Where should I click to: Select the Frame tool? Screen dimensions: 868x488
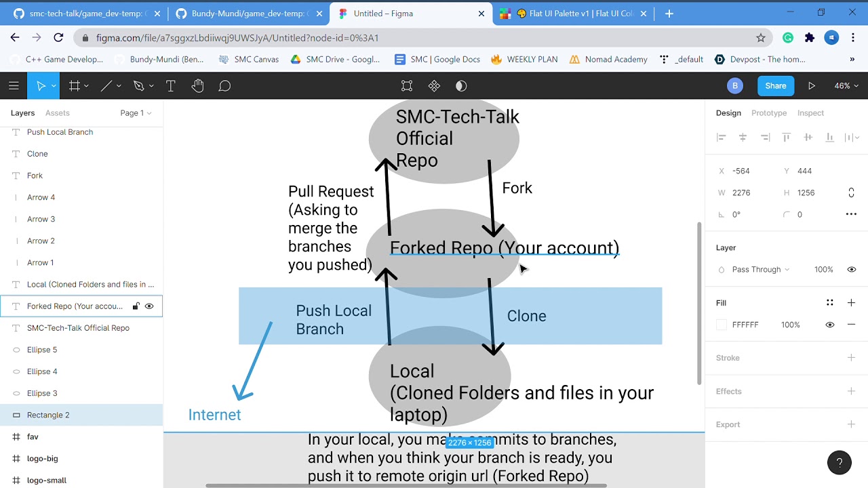click(75, 86)
